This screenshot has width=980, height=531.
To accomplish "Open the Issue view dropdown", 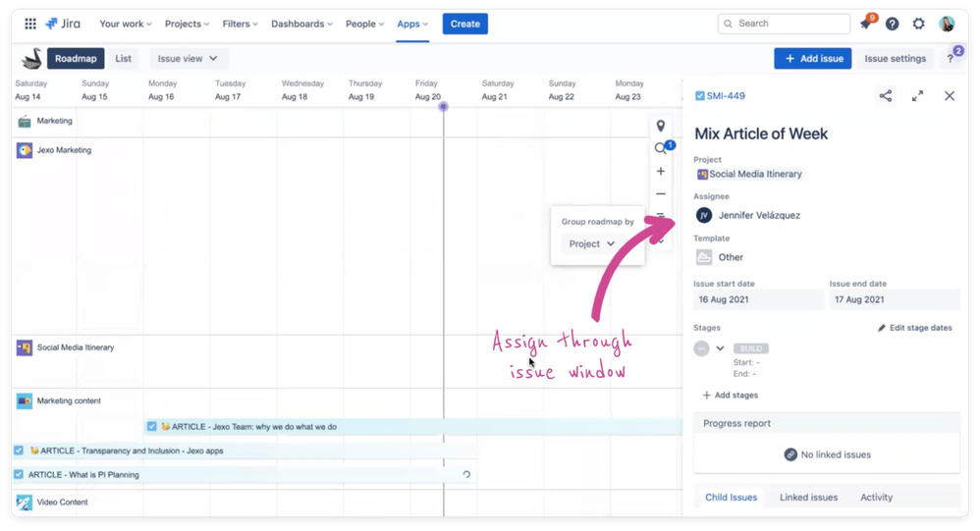I will [x=188, y=59].
